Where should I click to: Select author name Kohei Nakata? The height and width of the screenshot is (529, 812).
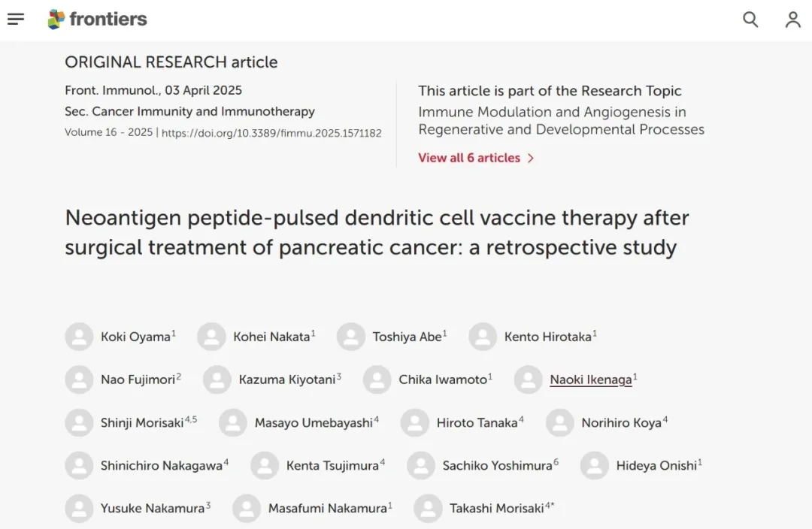[x=271, y=337]
